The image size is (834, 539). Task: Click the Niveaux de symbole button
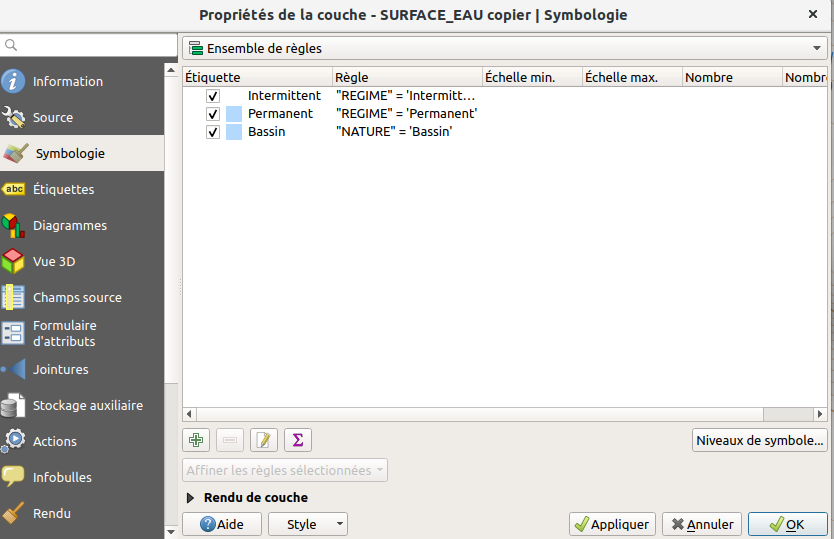click(x=760, y=441)
